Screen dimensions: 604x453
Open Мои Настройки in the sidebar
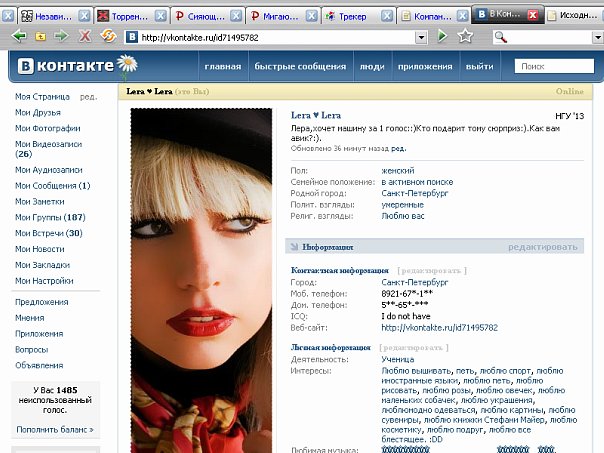click(x=44, y=281)
